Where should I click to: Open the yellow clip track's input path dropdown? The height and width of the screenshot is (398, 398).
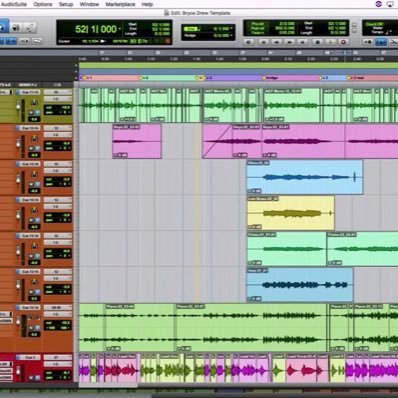[x=58, y=200]
